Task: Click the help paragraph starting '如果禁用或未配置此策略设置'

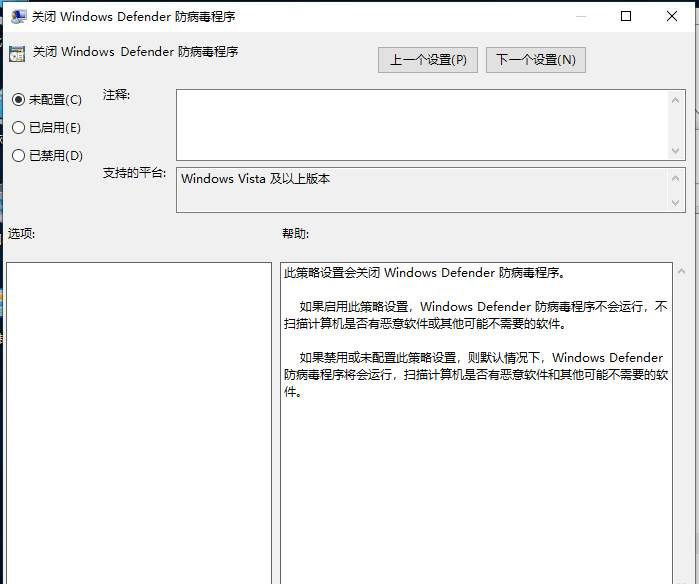Action: 476,374
